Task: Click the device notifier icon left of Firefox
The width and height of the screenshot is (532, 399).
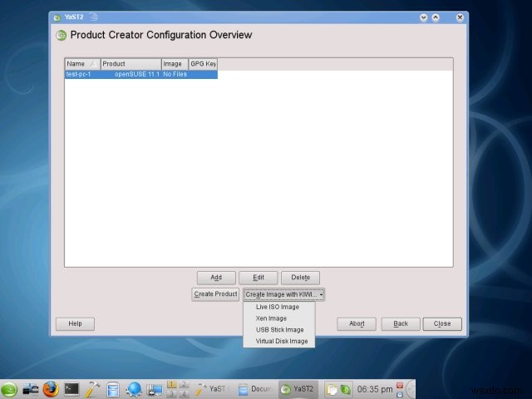Action: (x=31, y=388)
